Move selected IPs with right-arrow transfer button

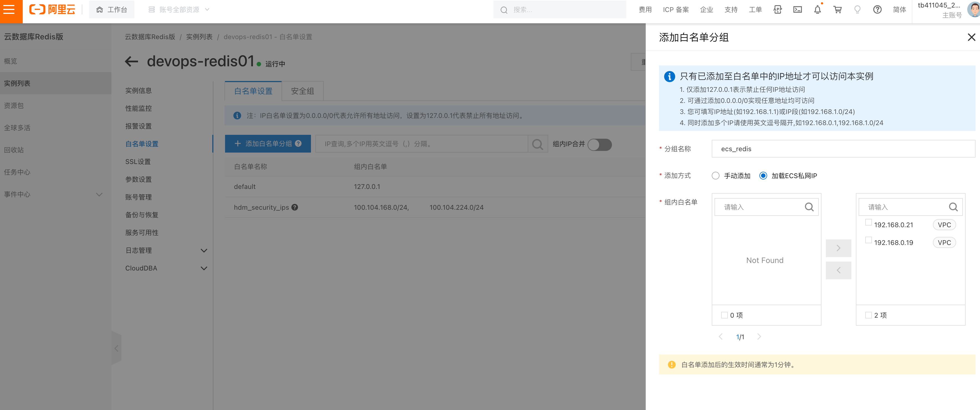(838, 248)
